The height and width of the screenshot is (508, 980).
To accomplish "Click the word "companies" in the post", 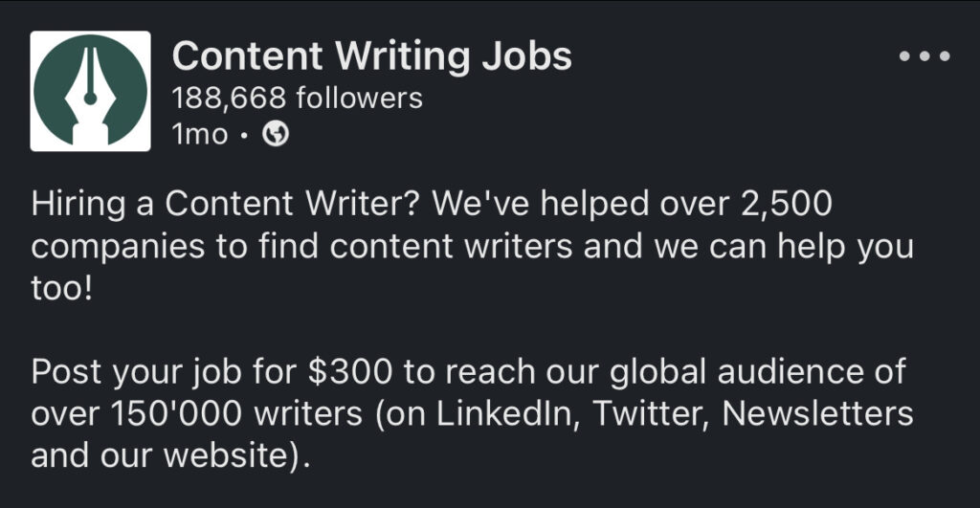I will pyautogui.click(x=118, y=248).
